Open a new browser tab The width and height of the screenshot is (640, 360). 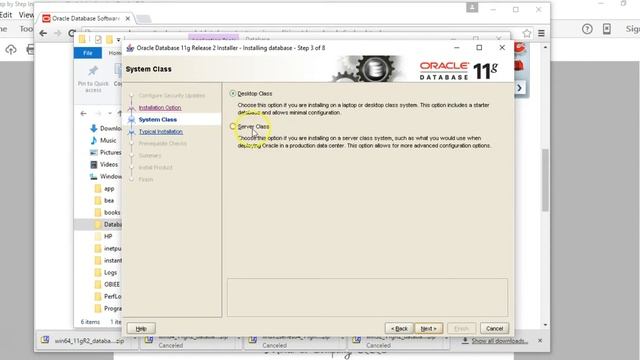click(143, 19)
